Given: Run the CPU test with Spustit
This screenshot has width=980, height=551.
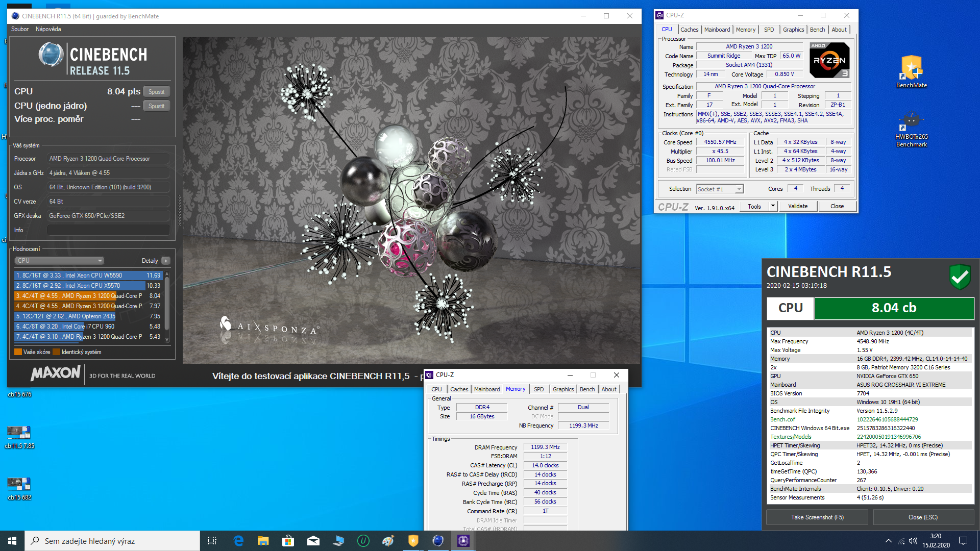Looking at the screenshot, I should [x=156, y=92].
